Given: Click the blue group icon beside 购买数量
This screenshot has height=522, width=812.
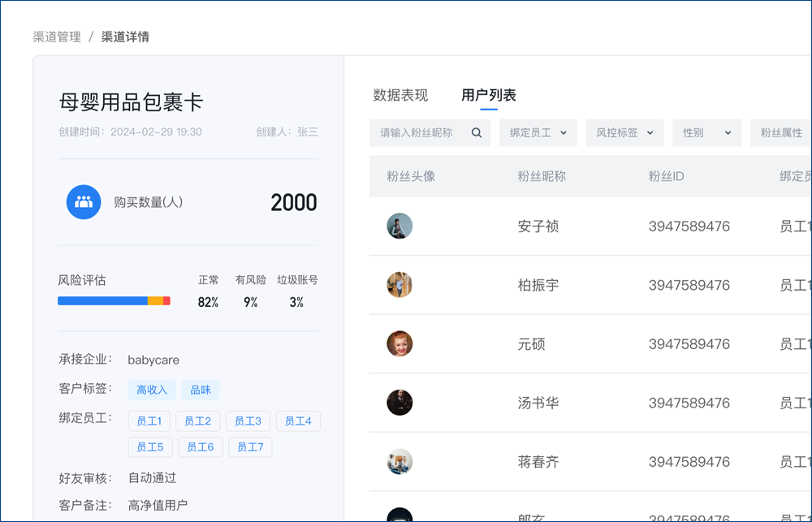Looking at the screenshot, I should (x=84, y=202).
